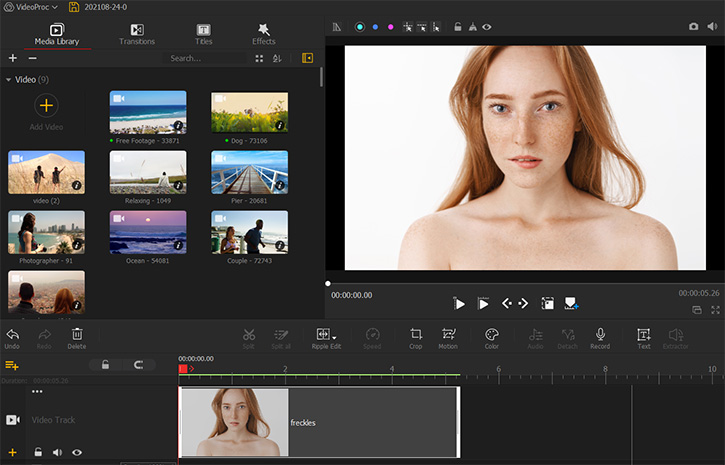Viewport: 725px width, 465px height.
Task: Switch to the Transitions tab
Action: [x=137, y=35]
